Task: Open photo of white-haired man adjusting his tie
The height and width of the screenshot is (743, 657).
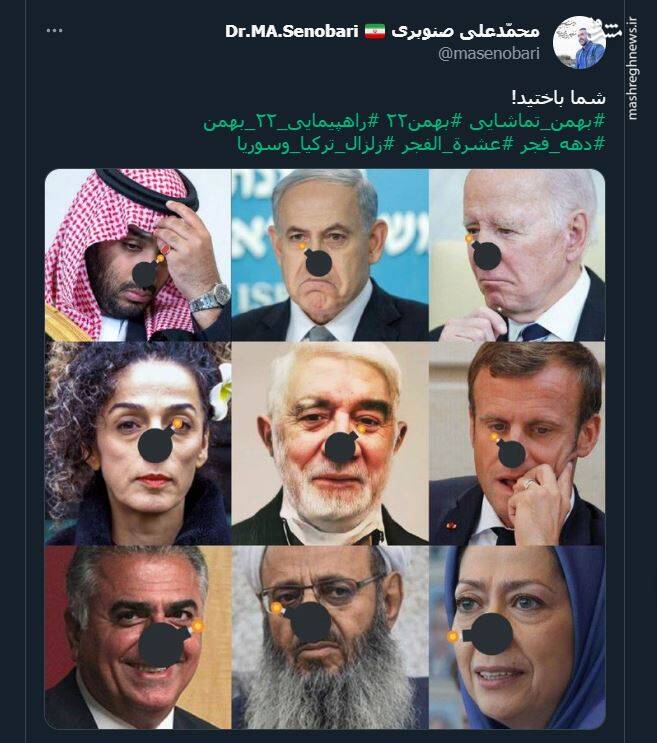Action: [517, 255]
